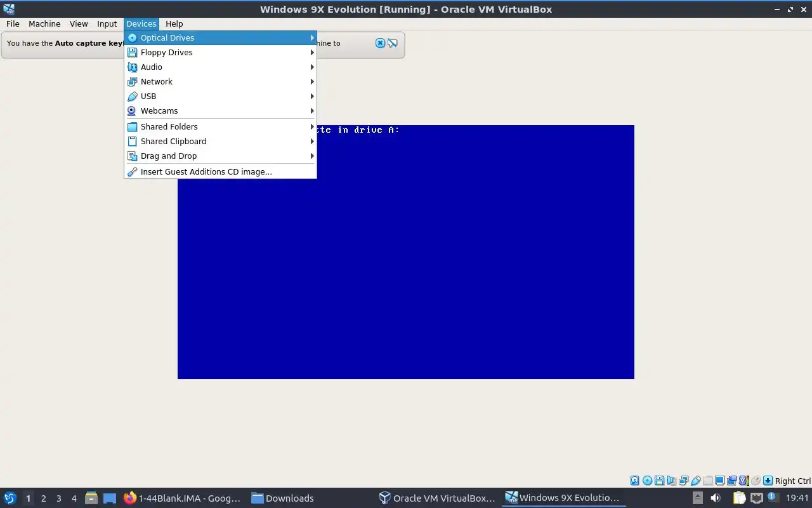Switch to workspace 2
The width and height of the screenshot is (812, 508).
pyautogui.click(x=43, y=498)
